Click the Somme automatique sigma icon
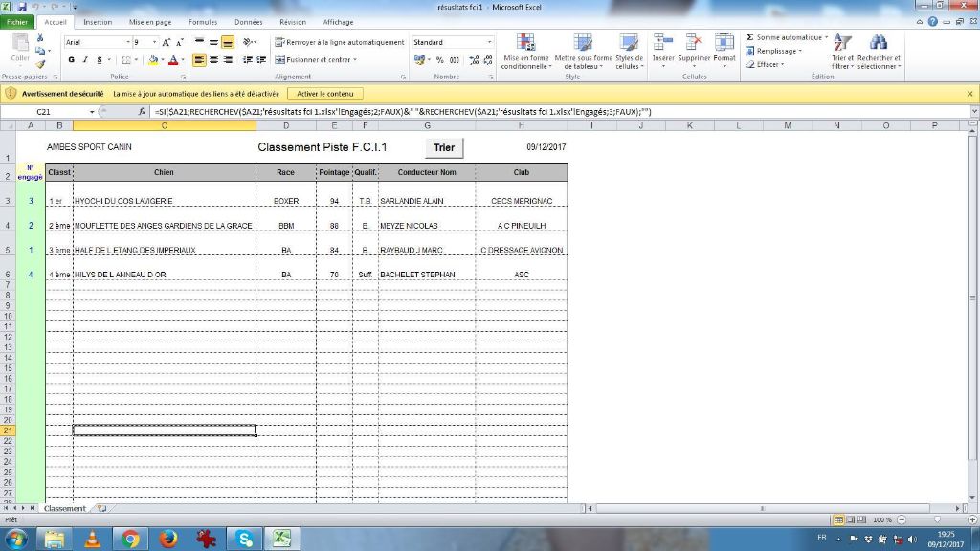 [750, 37]
